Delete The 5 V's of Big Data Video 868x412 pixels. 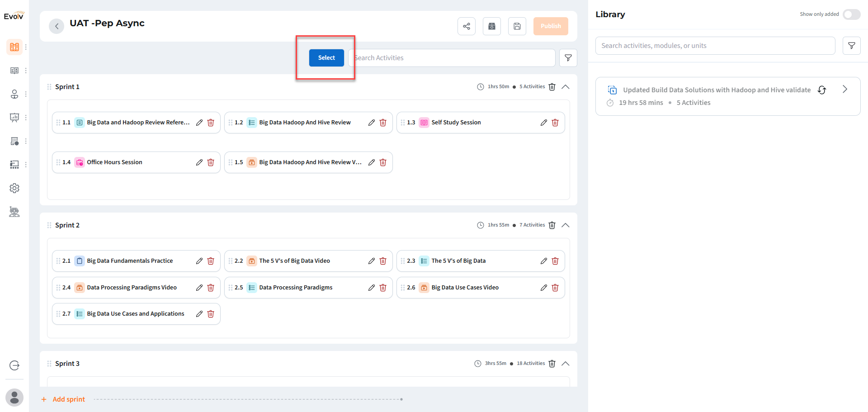pyautogui.click(x=383, y=261)
